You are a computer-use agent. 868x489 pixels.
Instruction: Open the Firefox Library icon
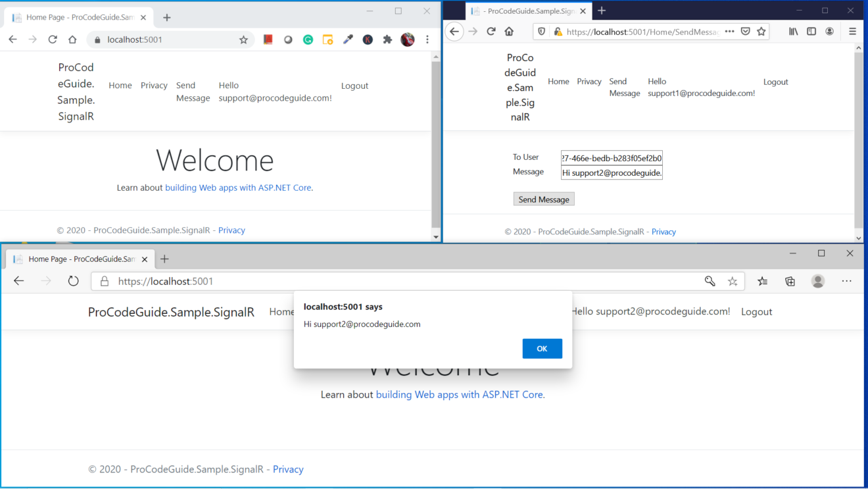point(793,31)
